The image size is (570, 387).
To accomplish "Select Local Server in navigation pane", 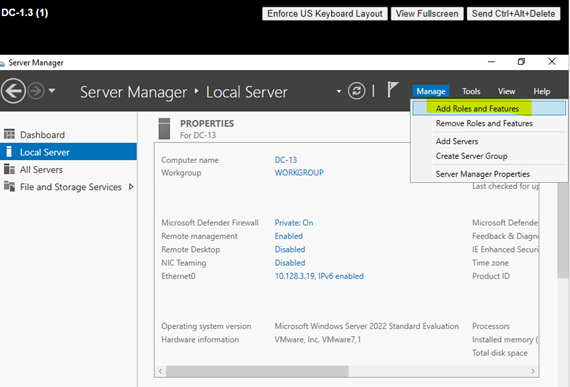I will (68, 152).
